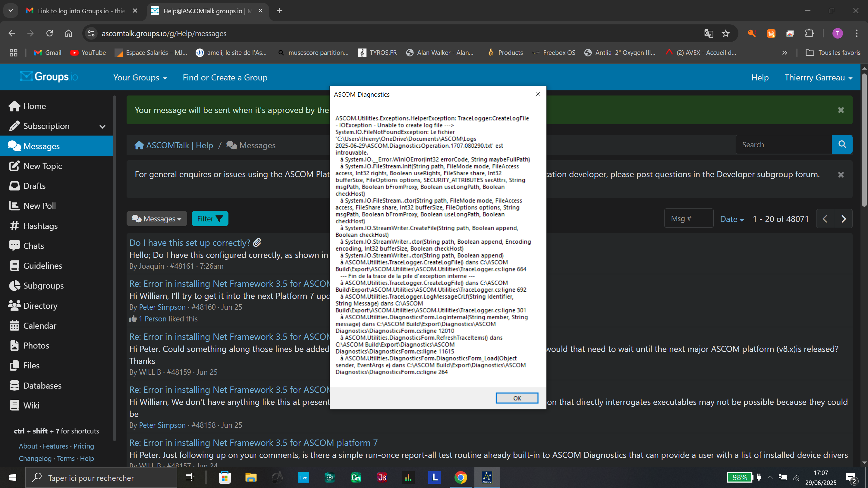The width and height of the screenshot is (868, 488).
Task: Open the browser home page
Action: [68, 33]
